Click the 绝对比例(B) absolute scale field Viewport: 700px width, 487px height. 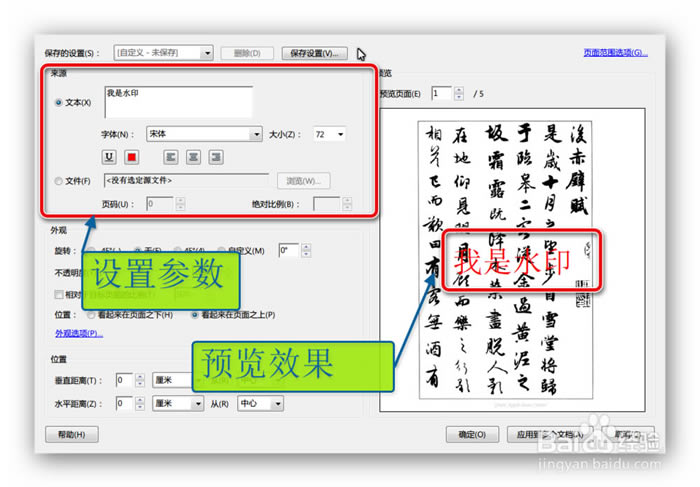coord(327,204)
